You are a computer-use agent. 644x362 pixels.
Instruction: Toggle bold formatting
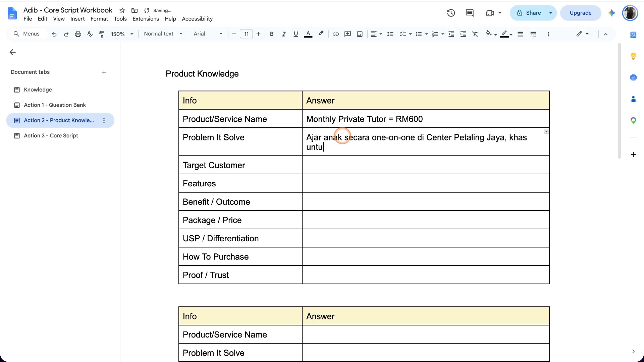(272, 34)
